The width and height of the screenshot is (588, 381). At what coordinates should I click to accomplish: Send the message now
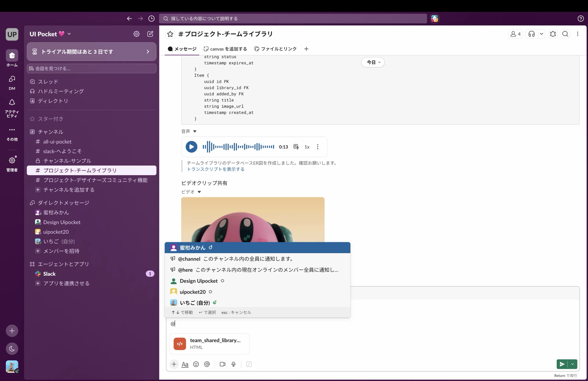(x=562, y=364)
